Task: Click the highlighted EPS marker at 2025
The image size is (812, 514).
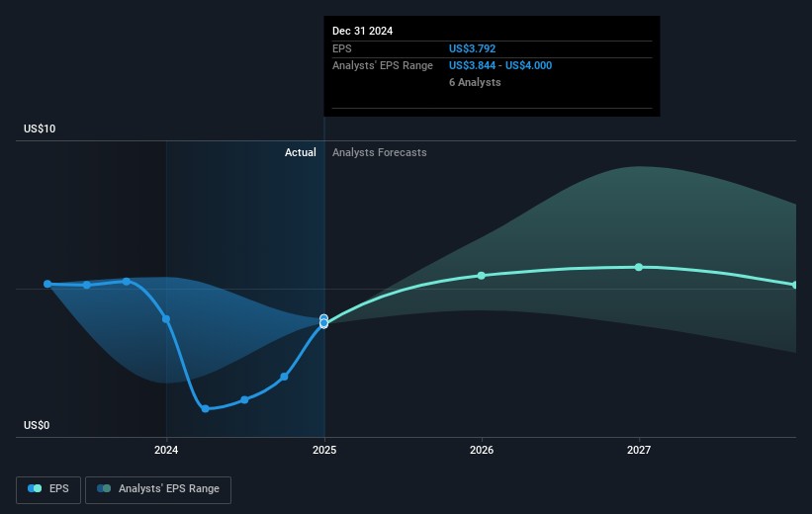Action: tap(323, 321)
